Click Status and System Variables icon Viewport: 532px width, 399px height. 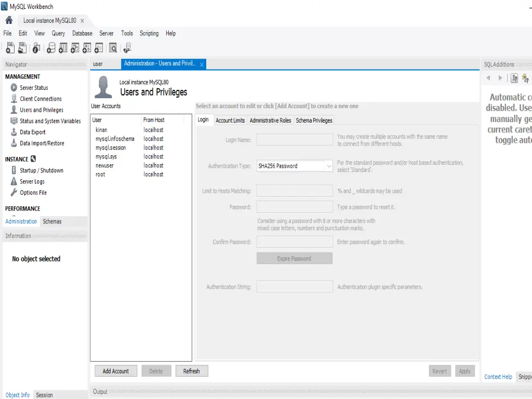(x=14, y=121)
